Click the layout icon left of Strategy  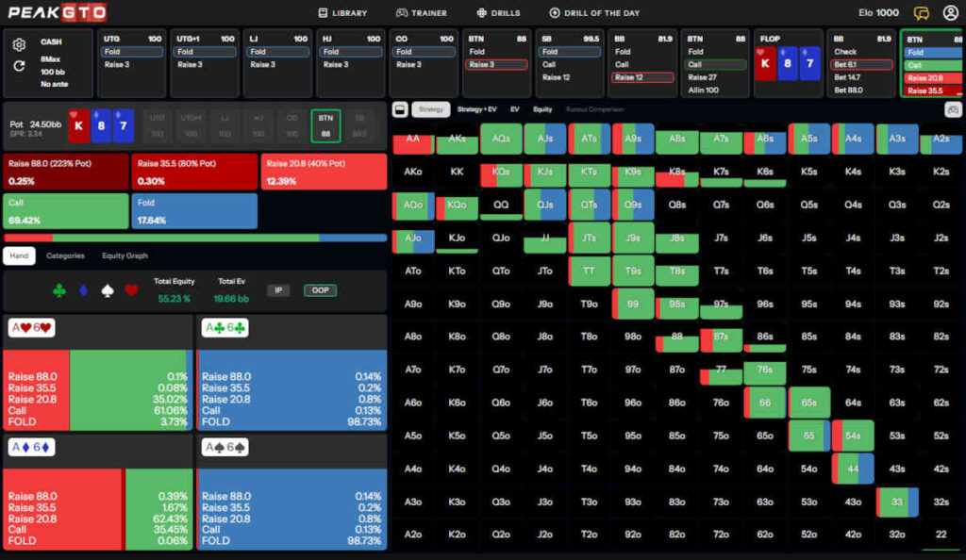coord(400,109)
